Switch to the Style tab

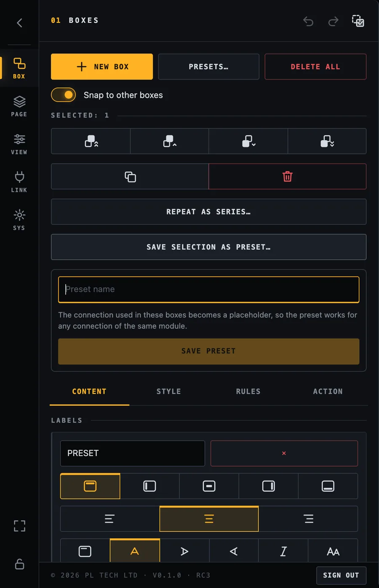coord(169,392)
